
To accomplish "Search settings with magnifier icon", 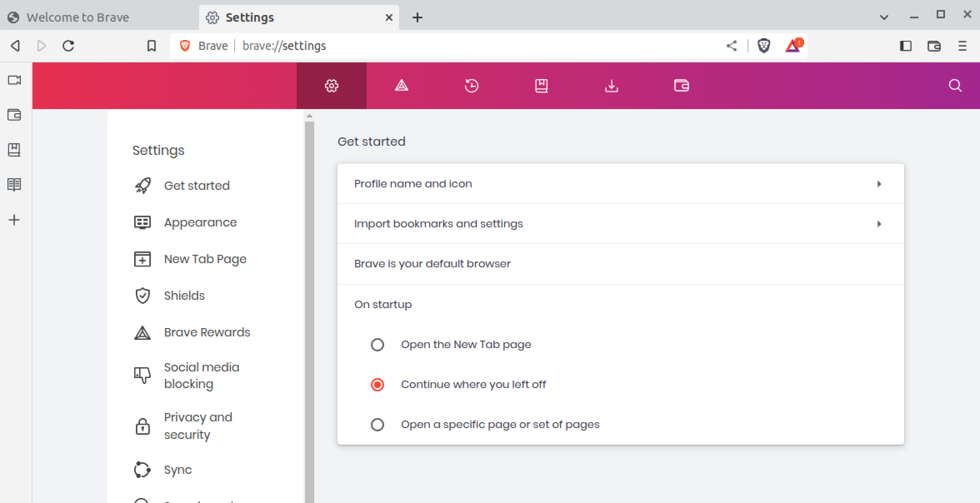I will click(955, 86).
